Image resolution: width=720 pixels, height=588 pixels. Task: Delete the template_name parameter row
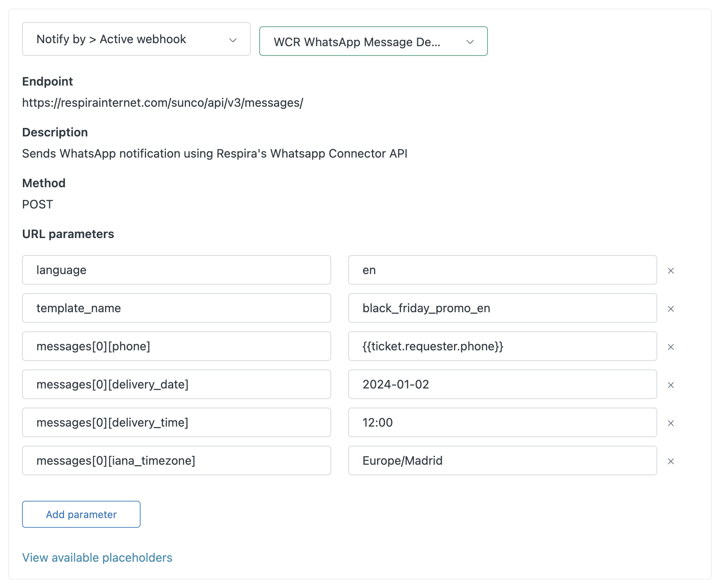pos(670,309)
